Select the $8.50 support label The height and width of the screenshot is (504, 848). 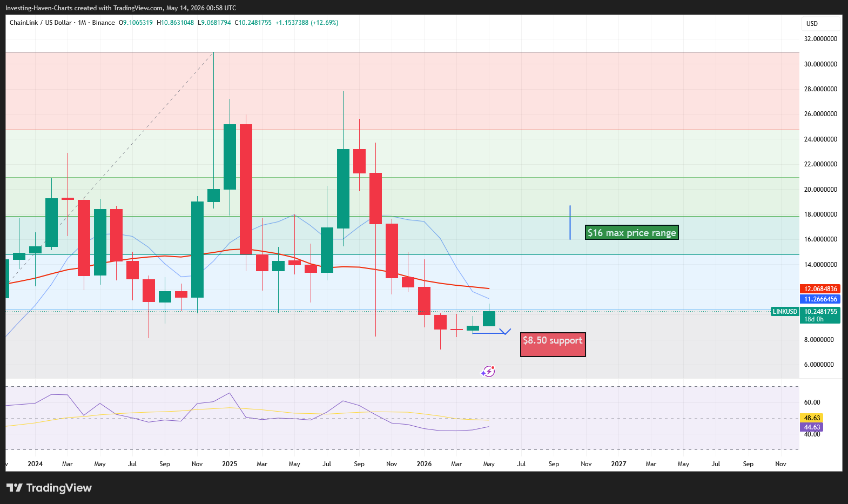(x=553, y=345)
